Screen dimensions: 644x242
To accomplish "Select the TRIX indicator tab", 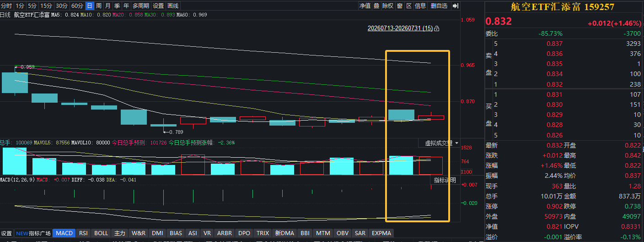I will click(x=263, y=233).
